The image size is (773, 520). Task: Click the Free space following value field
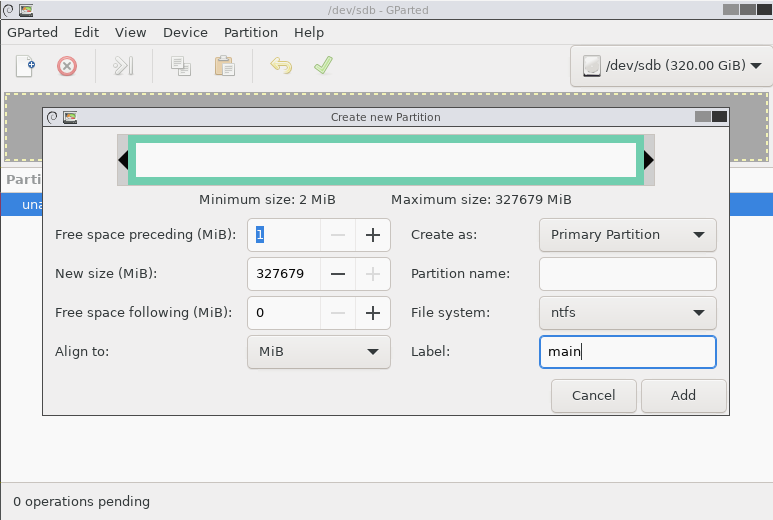[x=284, y=313]
